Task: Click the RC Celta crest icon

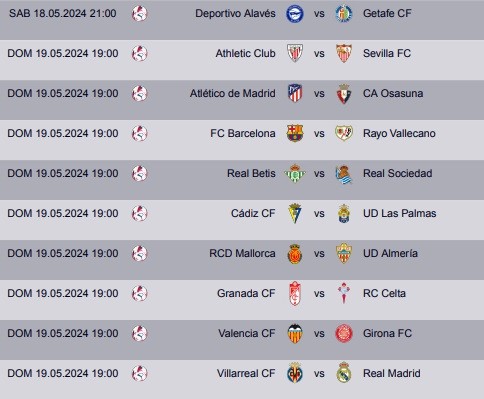Action: pos(344,293)
